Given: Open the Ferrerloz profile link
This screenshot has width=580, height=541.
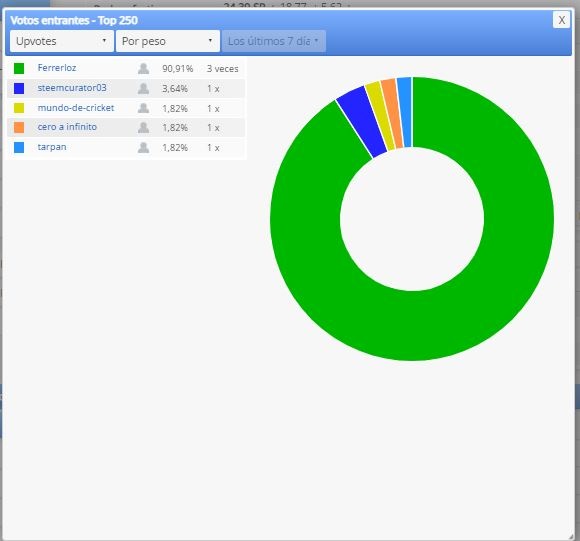Looking at the screenshot, I should coord(57,68).
